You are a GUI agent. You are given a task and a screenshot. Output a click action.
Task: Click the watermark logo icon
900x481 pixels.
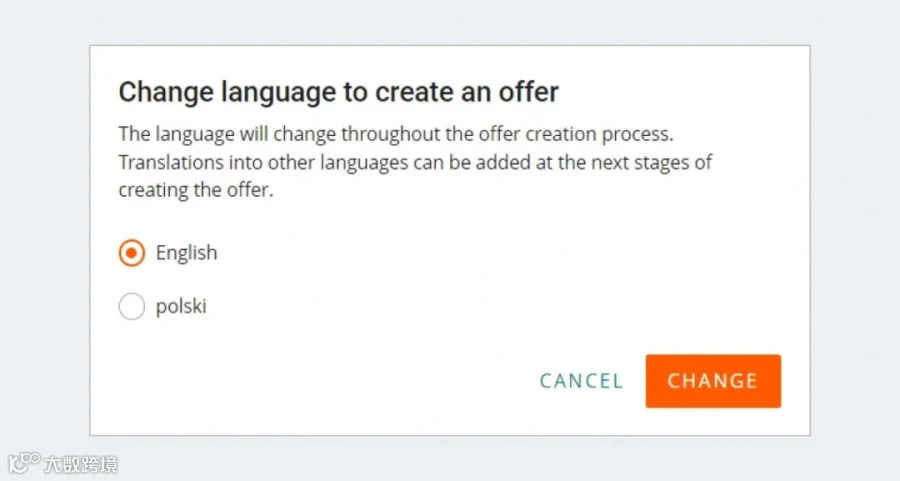click(24, 463)
